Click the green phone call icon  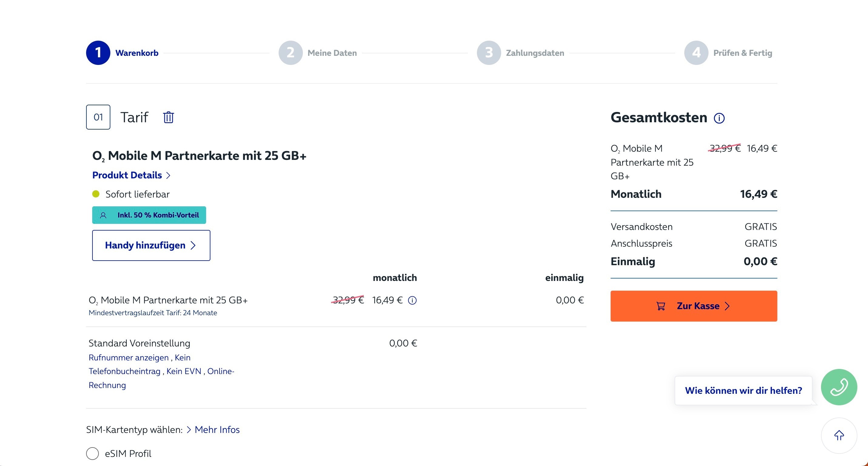[x=839, y=387]
